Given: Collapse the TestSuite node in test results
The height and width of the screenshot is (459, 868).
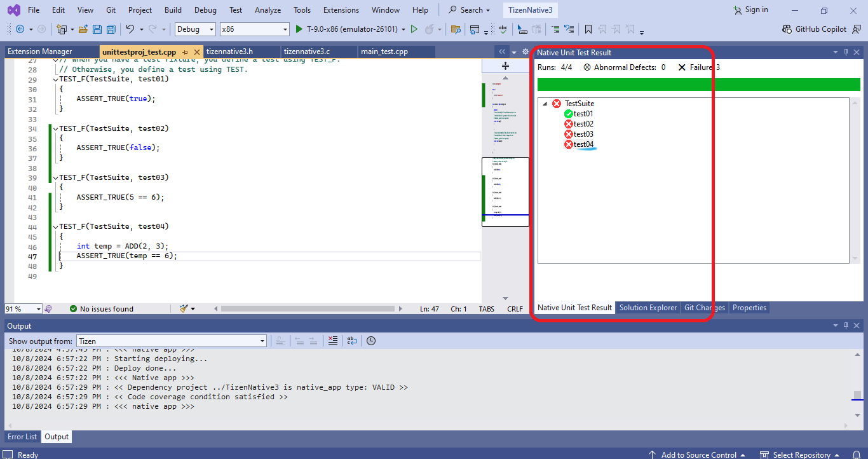Looking at the screenshot, I should (x=545, y=103).
